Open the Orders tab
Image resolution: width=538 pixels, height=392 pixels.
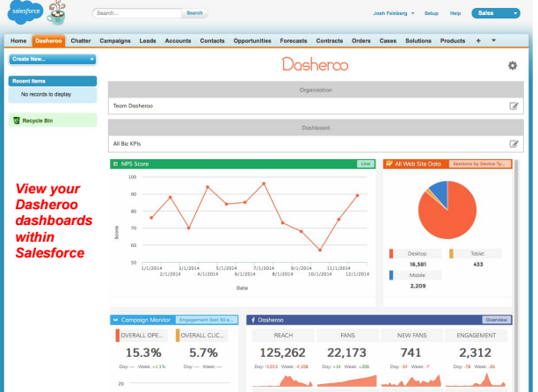pyautogui.click(x=361, y=40)
